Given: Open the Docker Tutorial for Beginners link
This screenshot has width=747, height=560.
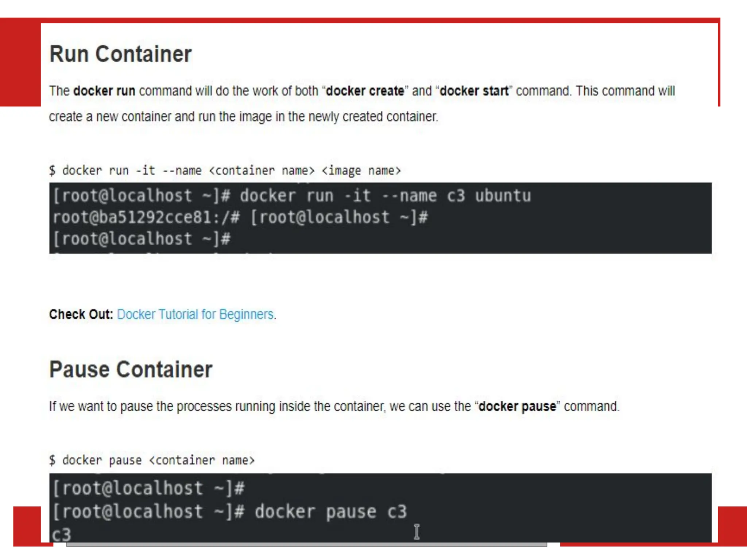Looking at the screenshot, I should 195,314.
